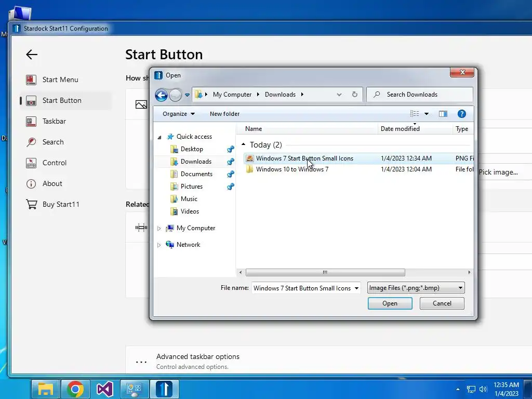Click Buy Start11 in sidebar
Screen dimensions: 532x399
[x=61, y=204]
